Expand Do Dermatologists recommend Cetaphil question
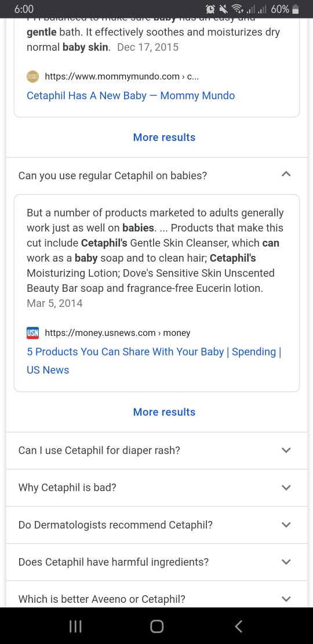313x644 pixels. [x=156, y=525]
